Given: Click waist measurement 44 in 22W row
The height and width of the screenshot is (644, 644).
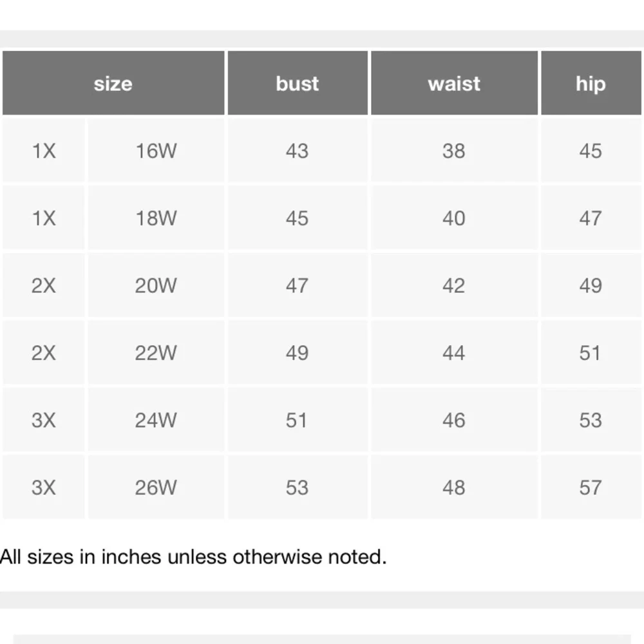Looking at the screenshot, I should tap(453, 353).
